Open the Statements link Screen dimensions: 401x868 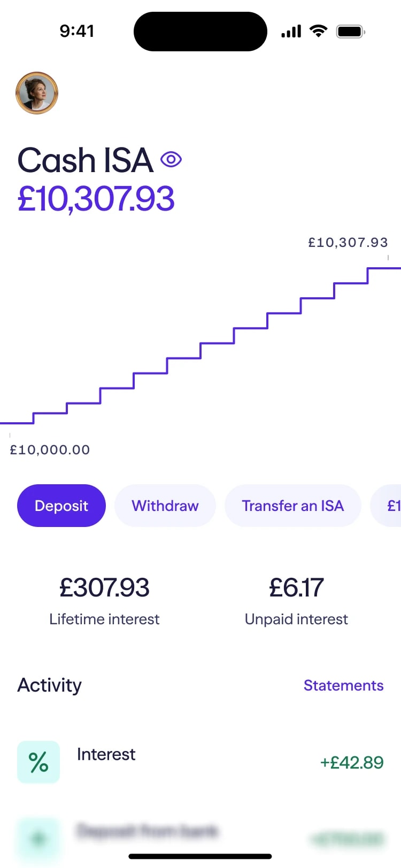343,685
